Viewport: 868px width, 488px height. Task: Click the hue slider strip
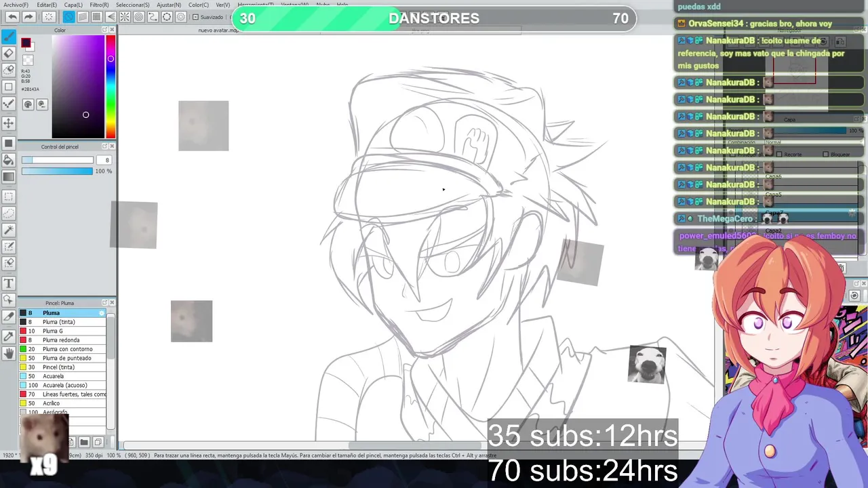click(x=111, y=87)
